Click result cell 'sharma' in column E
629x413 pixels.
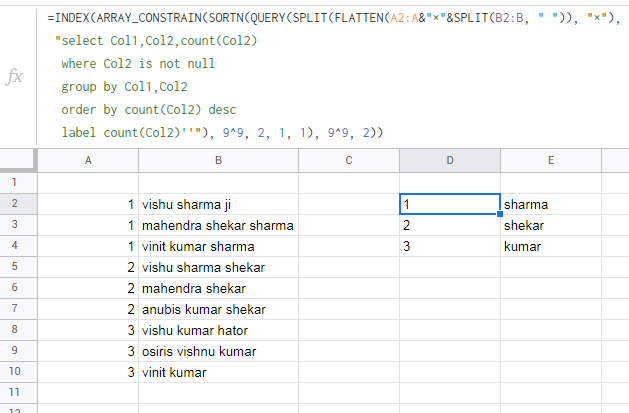551,204
